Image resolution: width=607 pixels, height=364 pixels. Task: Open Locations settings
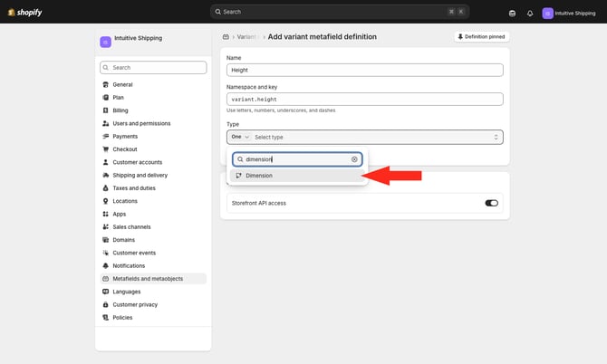(x=125, y=201)
